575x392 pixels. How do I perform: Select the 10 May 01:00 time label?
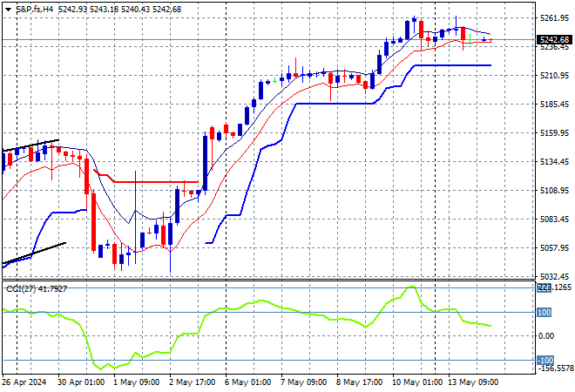[x=417, y=382]
